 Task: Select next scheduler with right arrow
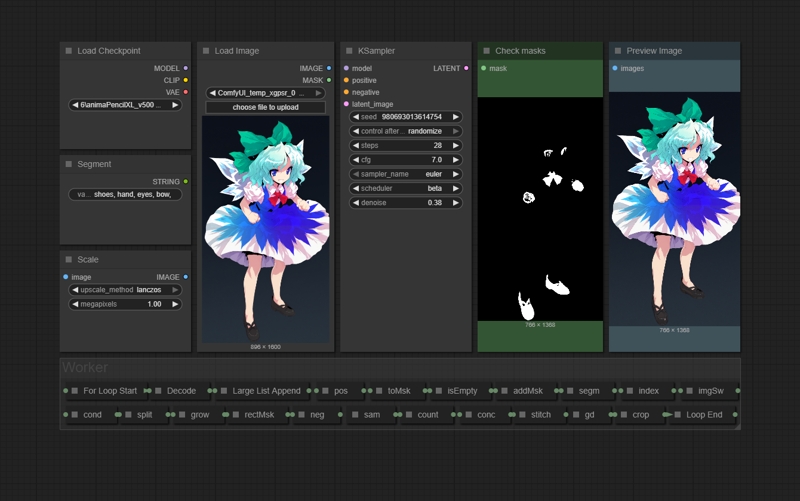456,188
